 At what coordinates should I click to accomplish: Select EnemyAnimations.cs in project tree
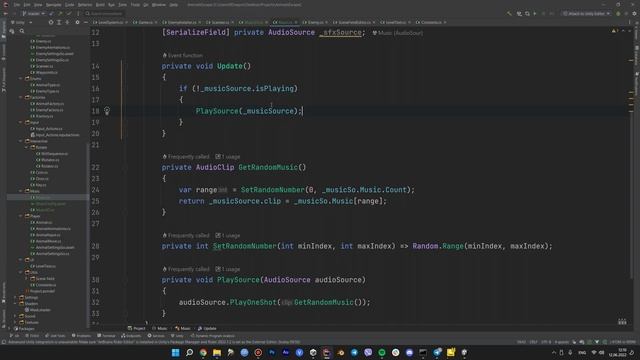50,47
